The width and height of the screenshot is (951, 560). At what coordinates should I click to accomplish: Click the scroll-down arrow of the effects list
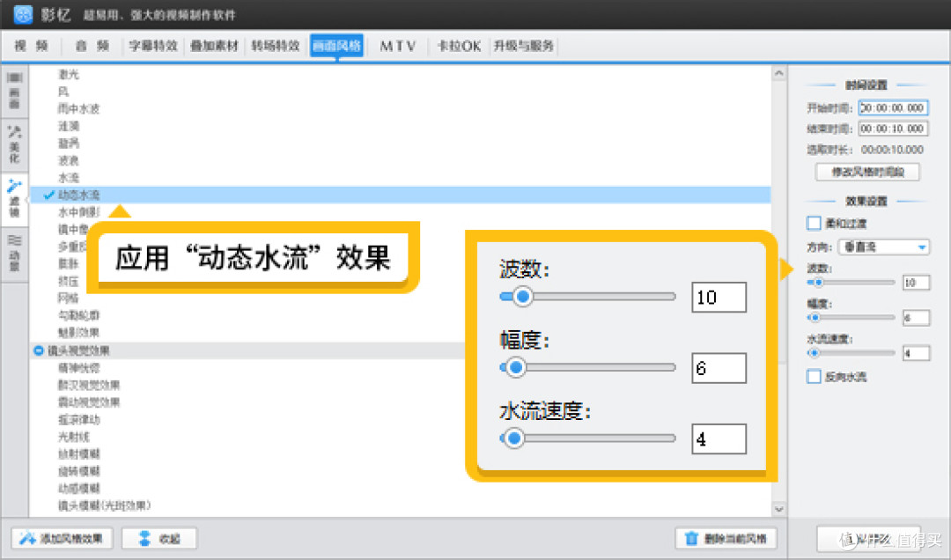pos(779,509)
